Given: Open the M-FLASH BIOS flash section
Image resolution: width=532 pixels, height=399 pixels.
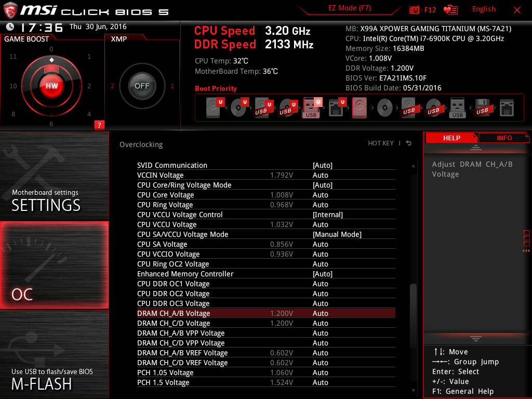Looking at the screenshot, I should (x=54, y=354).
